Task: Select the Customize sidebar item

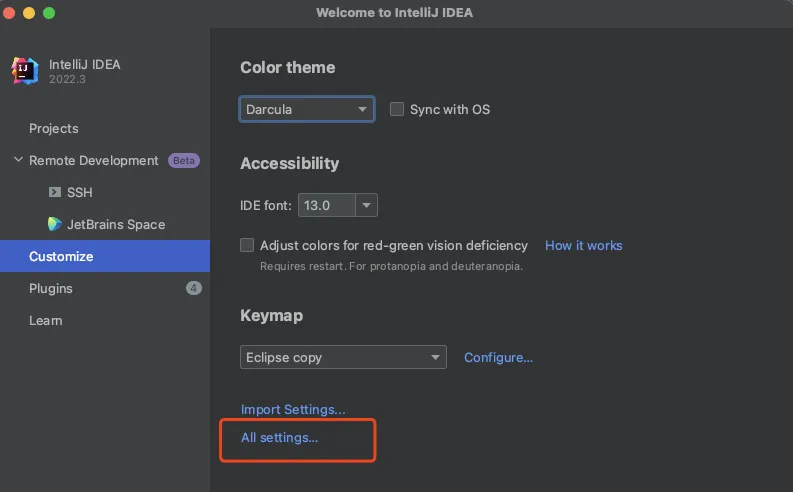Action: click(61, 256)
